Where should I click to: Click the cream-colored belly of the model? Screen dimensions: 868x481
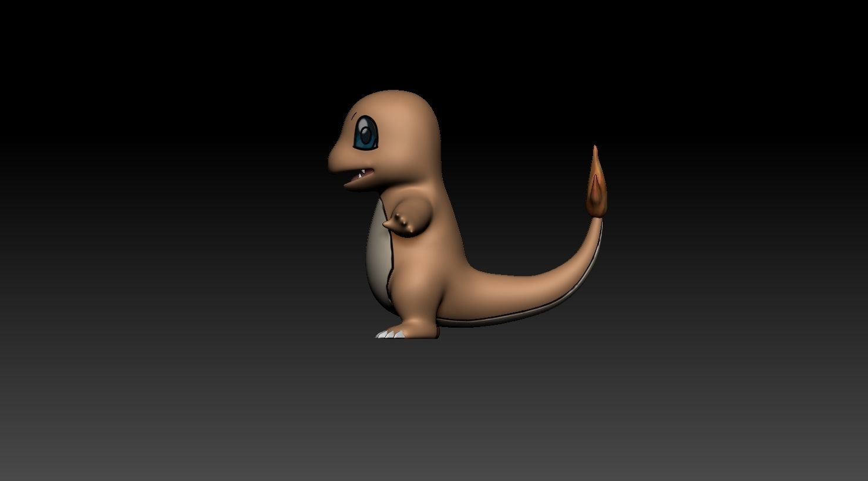379,254
